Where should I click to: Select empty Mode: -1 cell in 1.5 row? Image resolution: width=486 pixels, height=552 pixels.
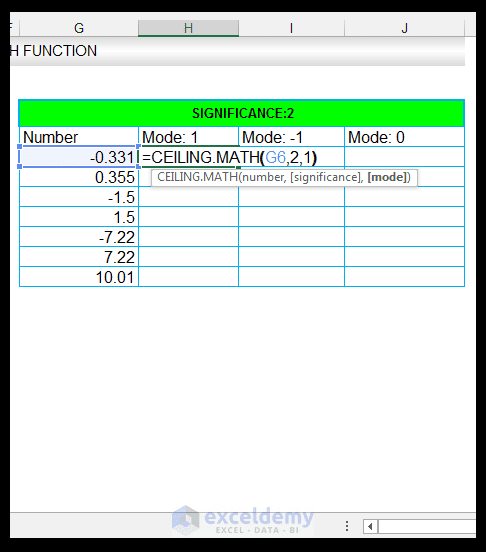[x=291, y=217]
